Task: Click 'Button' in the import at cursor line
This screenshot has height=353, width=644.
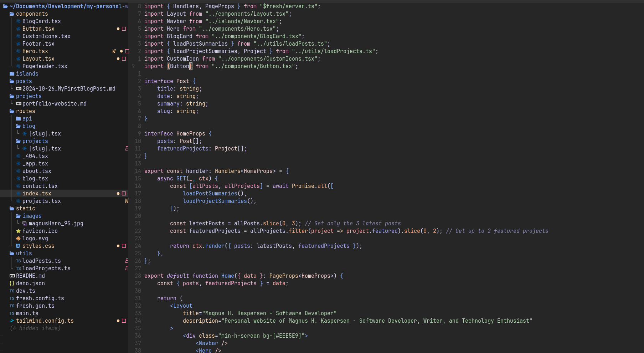Action: (x=179, y=66)
